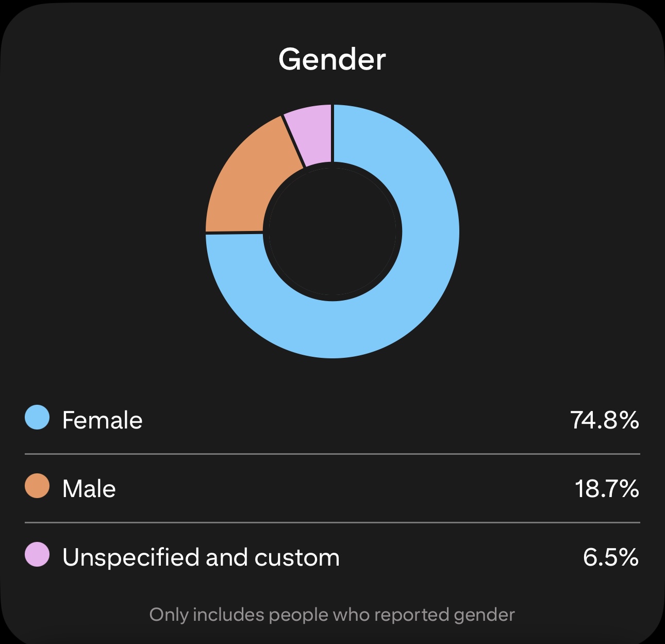Click the Female legend label
The height and width of the screenshot is (644, 665).
102,420
